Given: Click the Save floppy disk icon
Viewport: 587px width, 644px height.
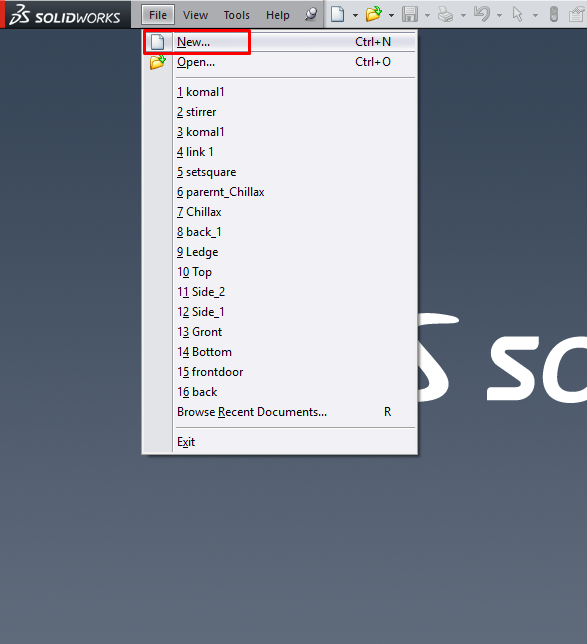Looking at the screenshot, I should [x=410, y=14].
